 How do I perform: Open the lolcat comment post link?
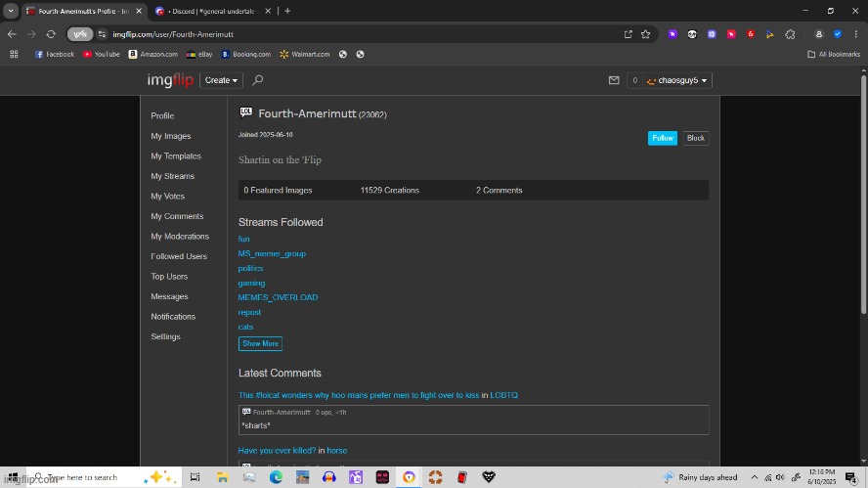click(359, 395)
